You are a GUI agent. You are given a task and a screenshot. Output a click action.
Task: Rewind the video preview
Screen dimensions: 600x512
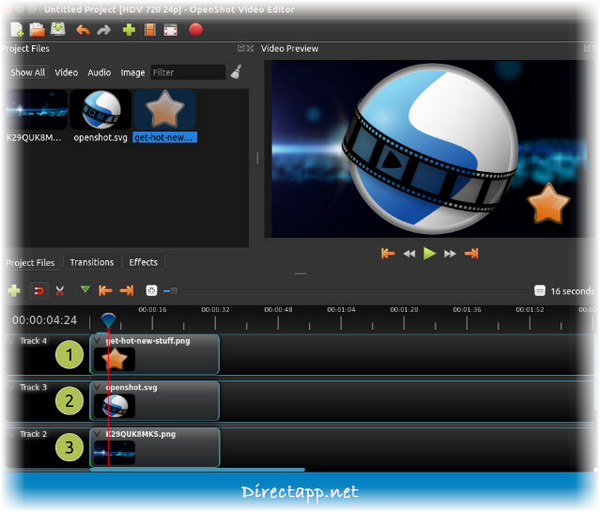[x=409, y=254]
